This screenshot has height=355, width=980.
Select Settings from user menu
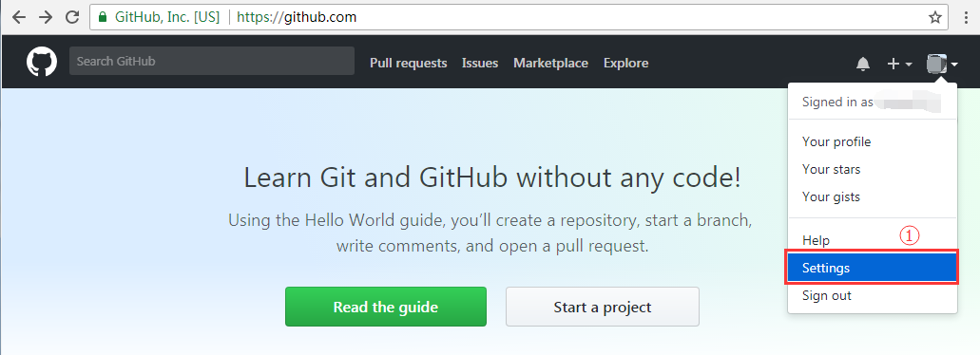pyautogui.click(x=872, y=269)
